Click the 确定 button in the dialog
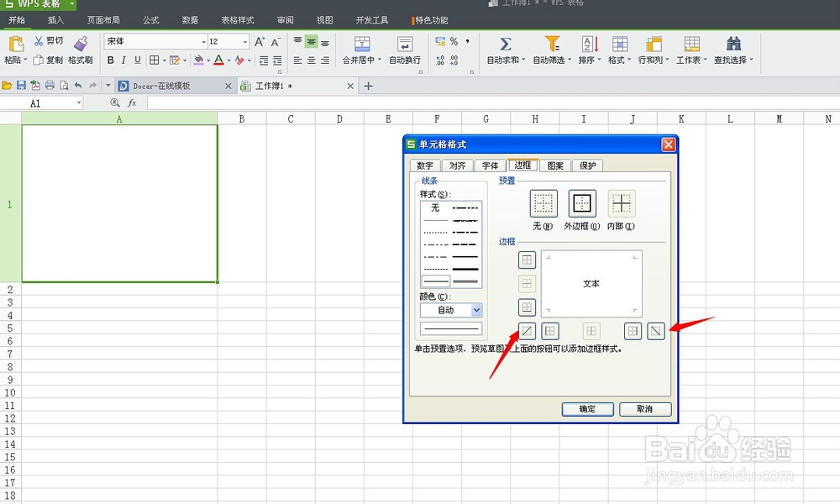The height and width of the screenshot is (504, 840). click(588, 409)
